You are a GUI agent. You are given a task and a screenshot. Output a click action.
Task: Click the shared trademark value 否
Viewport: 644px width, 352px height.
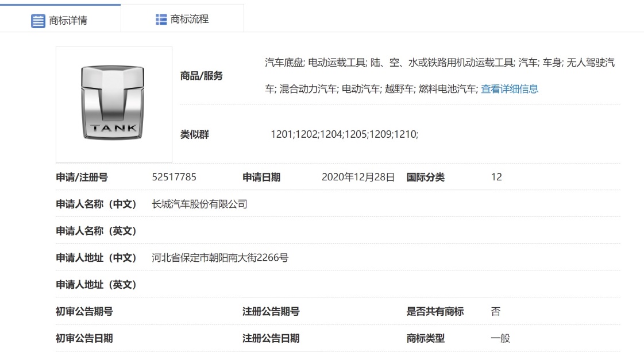pyautogui.click(x=496, y=311)
